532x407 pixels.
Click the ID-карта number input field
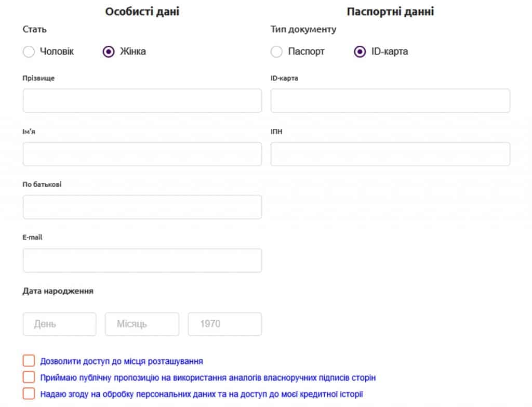[x=390, y=100]
